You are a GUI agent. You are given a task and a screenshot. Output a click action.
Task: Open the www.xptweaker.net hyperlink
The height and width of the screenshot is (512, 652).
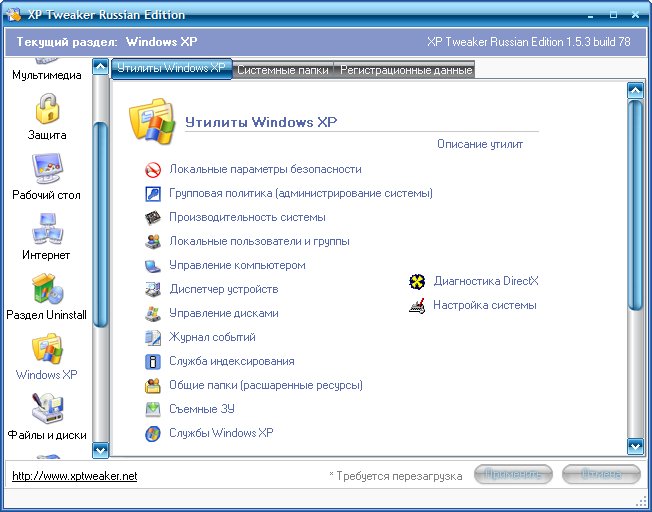click(74, 476)
